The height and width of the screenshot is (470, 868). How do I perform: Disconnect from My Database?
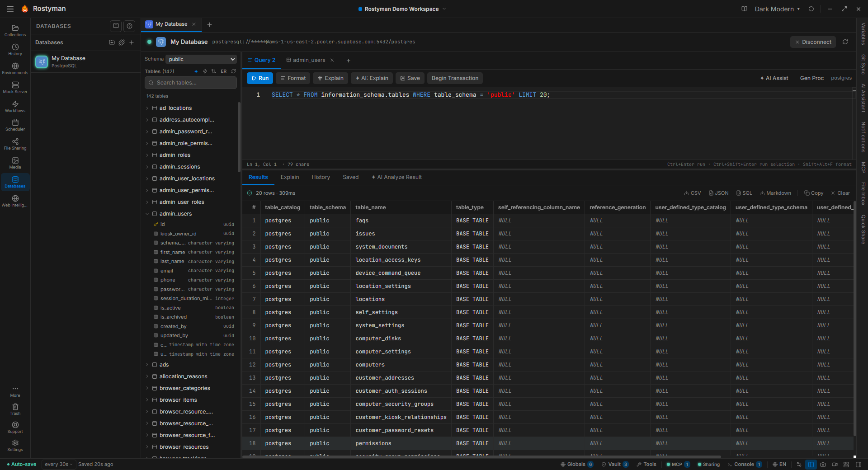[x=813, y=42]
